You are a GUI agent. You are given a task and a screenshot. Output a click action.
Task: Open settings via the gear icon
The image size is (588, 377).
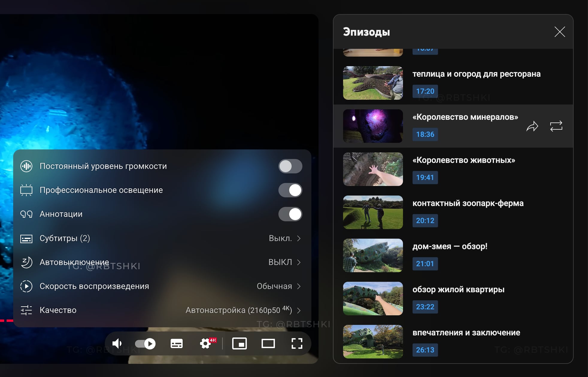pyautogui.click(x=205, y=343)
